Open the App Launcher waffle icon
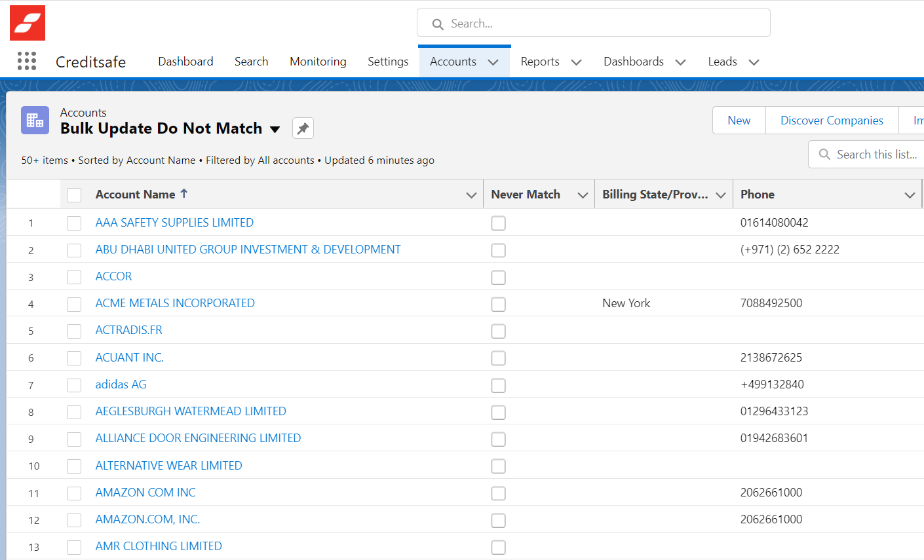This screenshot has height=560, width=924. click(26, 61)
